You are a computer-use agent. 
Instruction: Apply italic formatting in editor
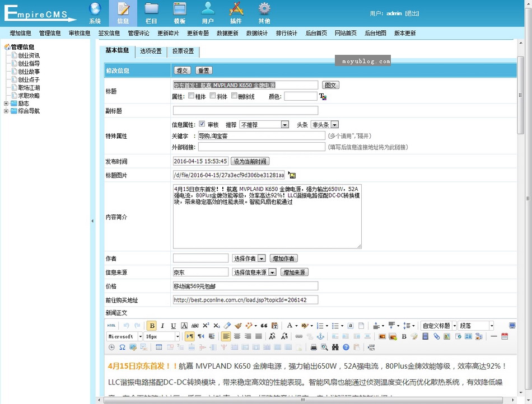(162, 326)
